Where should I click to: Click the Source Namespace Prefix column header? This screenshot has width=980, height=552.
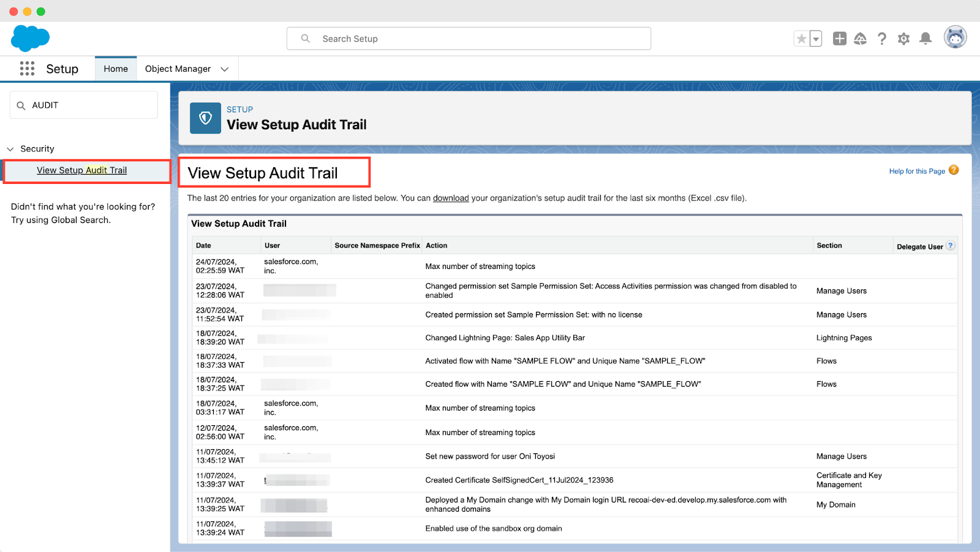point(377,246)
